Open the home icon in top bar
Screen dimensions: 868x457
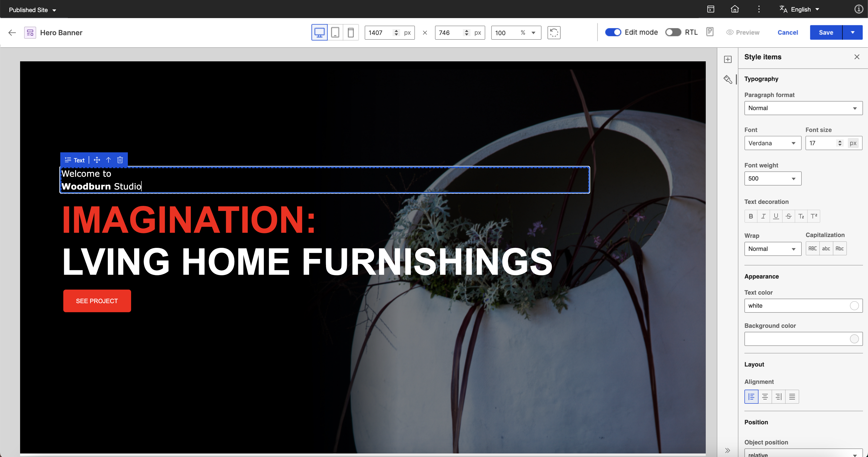tap(735, 9)
